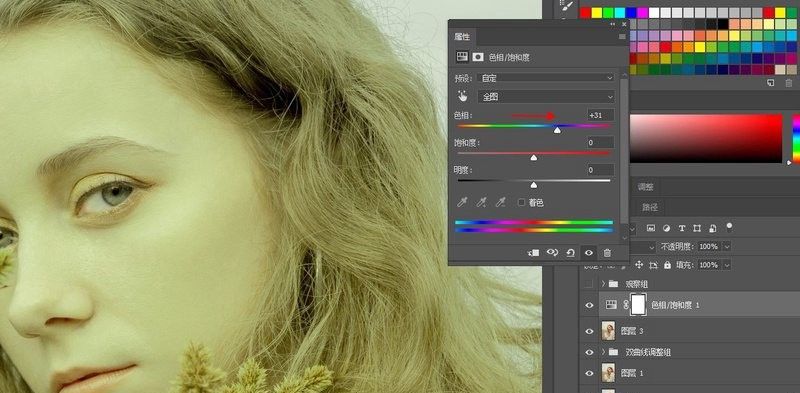
Task: Filter layers by adjustment layer type
Action: (666, 228)
